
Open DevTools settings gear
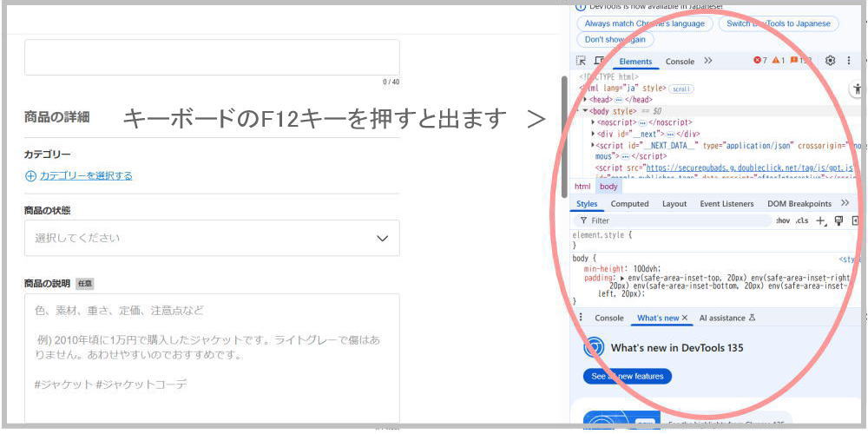coord(830,61)
